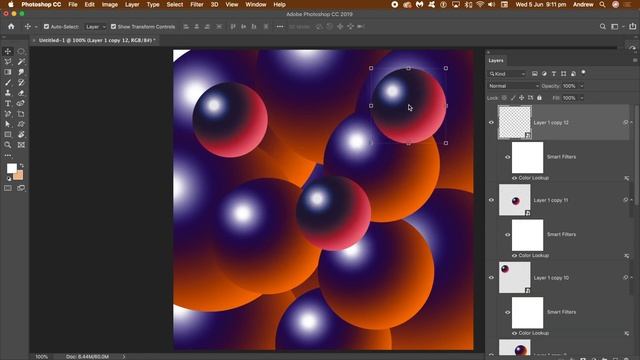Select the Polygonal Lasso tool
Image resolution: width=640 pixels, height=360 pixels.
pos(8,62)
